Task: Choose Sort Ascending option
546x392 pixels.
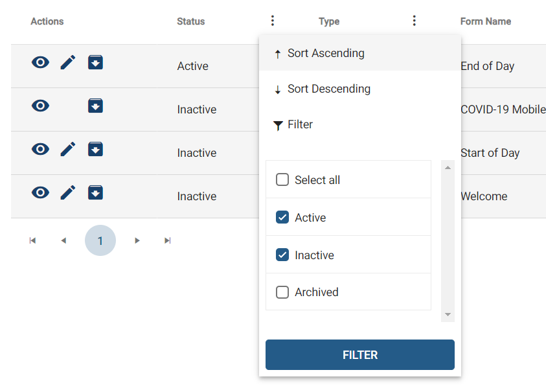Action: 360,53
